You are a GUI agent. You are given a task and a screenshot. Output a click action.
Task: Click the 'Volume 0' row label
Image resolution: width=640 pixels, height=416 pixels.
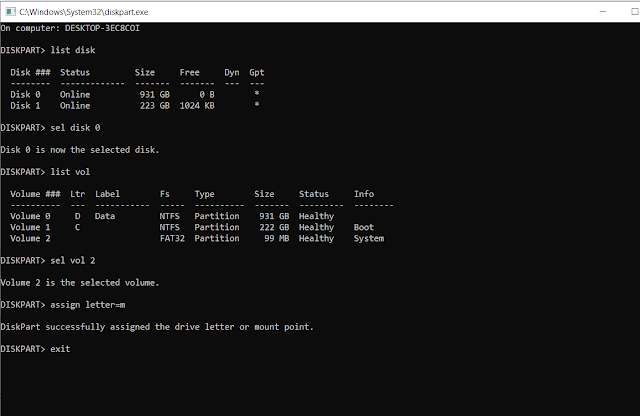30,216
